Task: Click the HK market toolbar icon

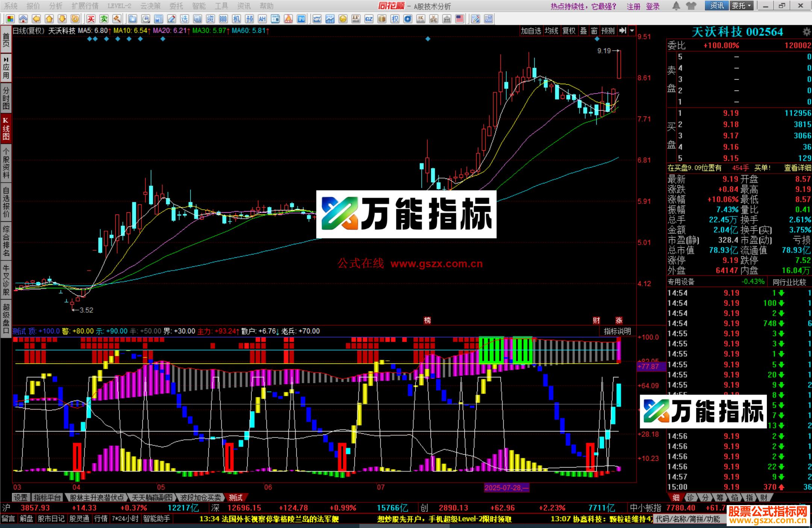Action: pos(421,19)
